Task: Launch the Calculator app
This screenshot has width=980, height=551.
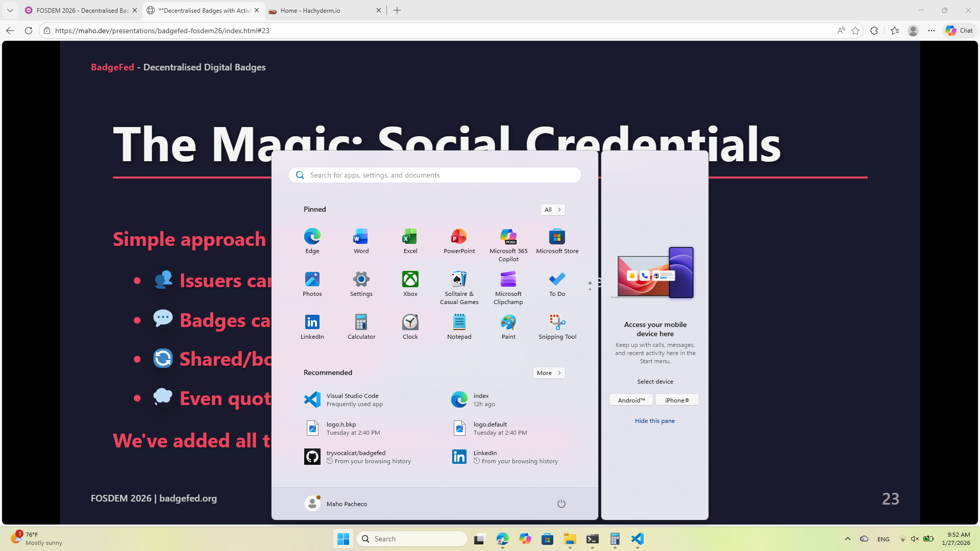Action: pyautogui.click(x=361, y=327)
